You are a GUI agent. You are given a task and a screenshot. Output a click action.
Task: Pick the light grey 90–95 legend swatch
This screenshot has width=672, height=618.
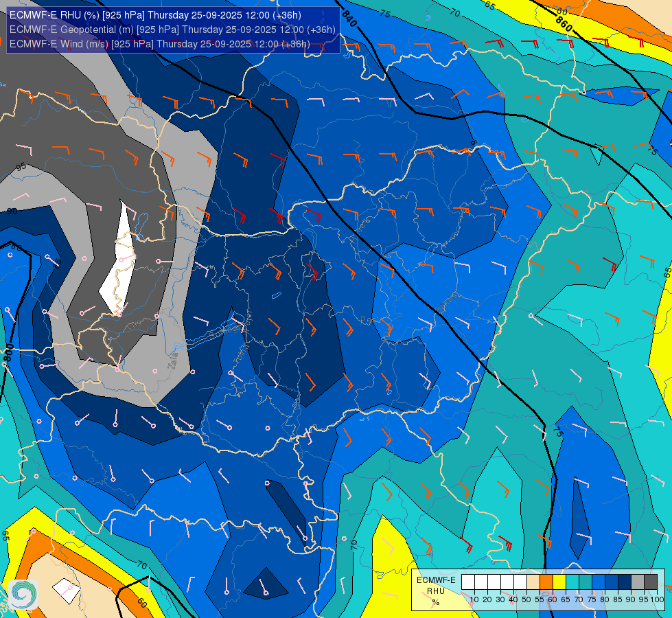[x=638, y=582]
